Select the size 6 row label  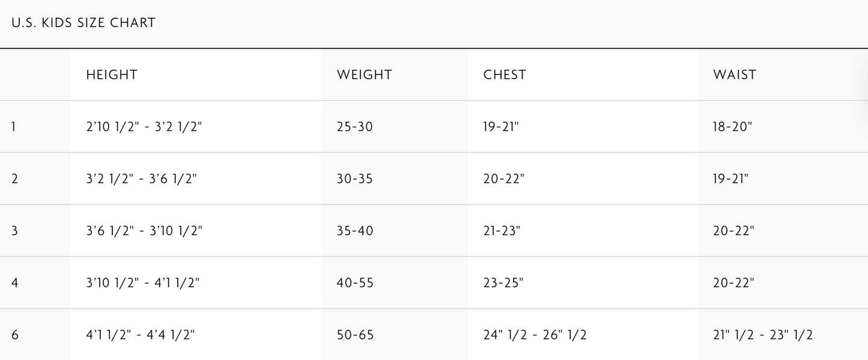click(x=14, y=335)
